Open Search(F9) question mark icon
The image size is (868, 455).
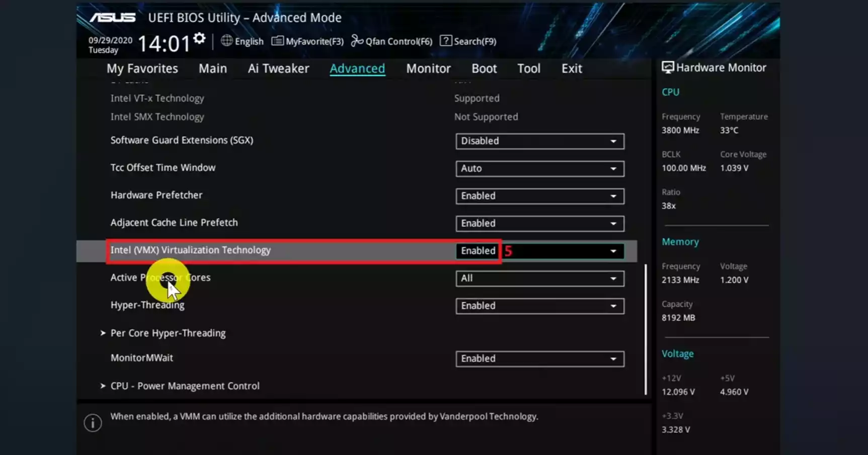(x=446, y=41)
